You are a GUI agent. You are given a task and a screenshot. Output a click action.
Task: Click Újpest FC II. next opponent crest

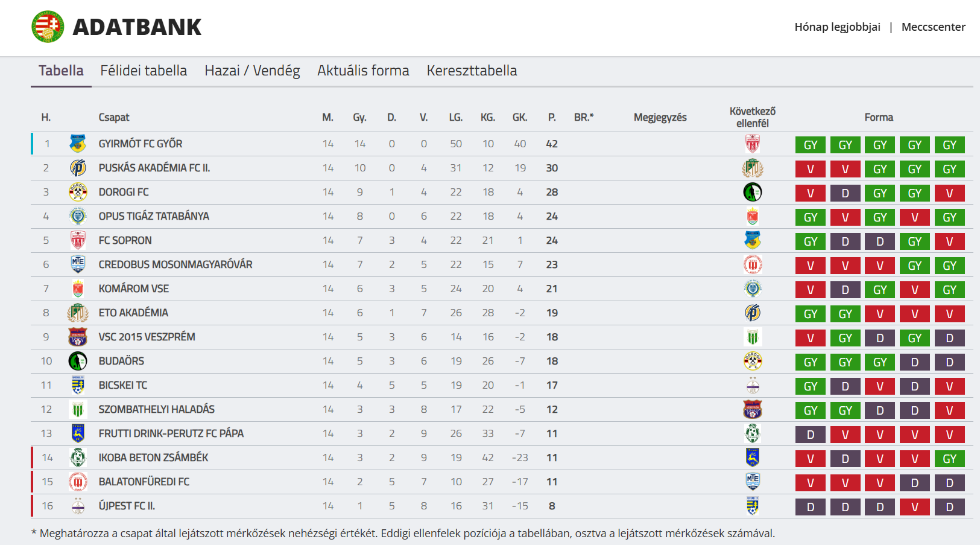(x=753, y=506)
